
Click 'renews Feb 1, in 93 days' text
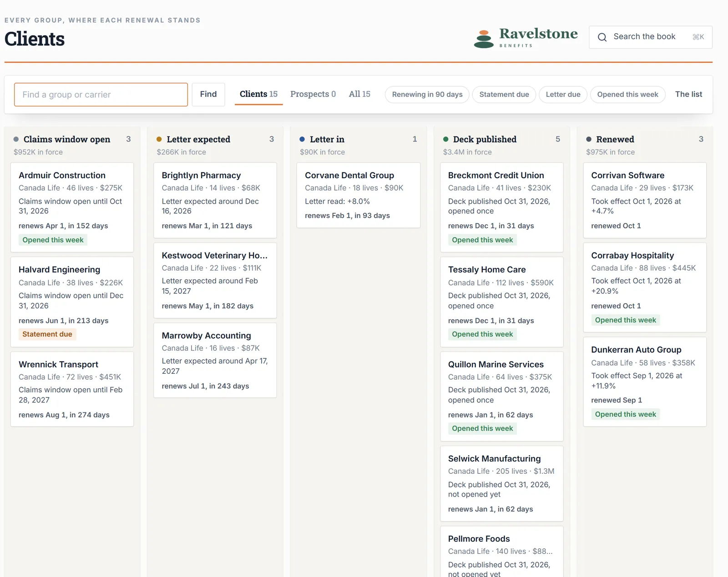pos(347,216)
